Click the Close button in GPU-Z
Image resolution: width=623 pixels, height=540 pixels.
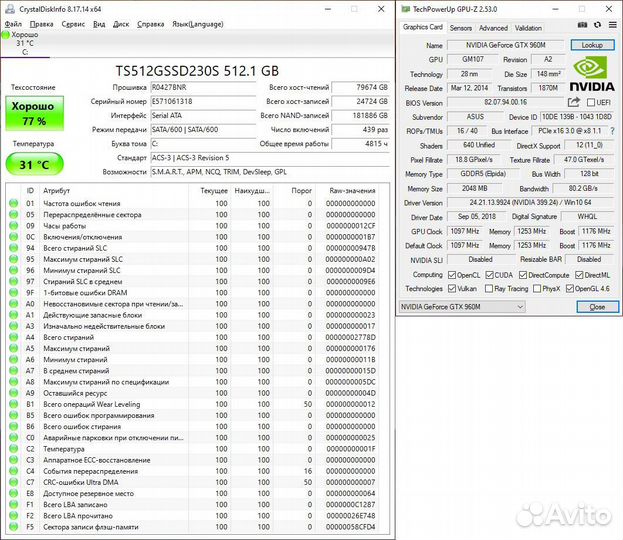(597, 307)
